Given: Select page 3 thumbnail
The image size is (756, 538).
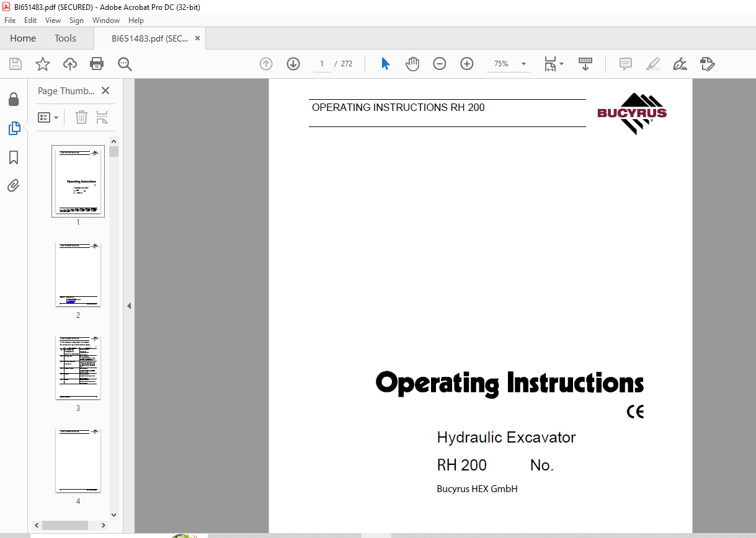Looking at the screenshot, I should coord(78,368).
